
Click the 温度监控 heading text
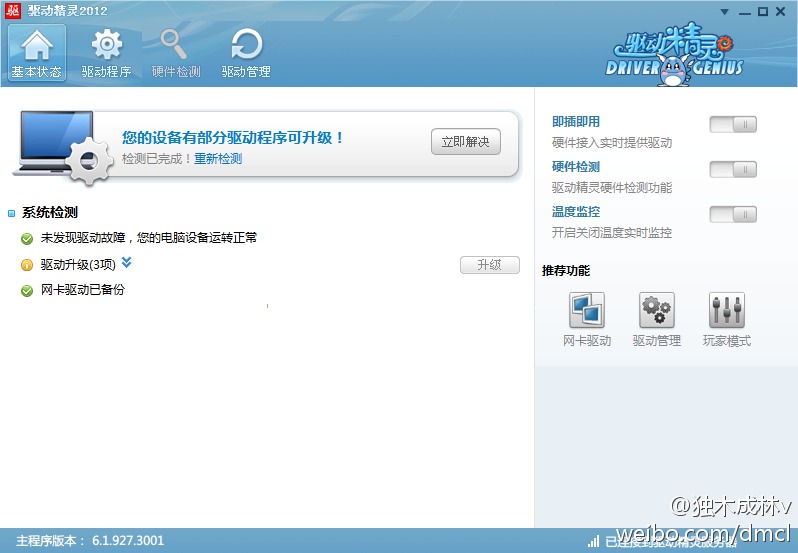point(576,211)
